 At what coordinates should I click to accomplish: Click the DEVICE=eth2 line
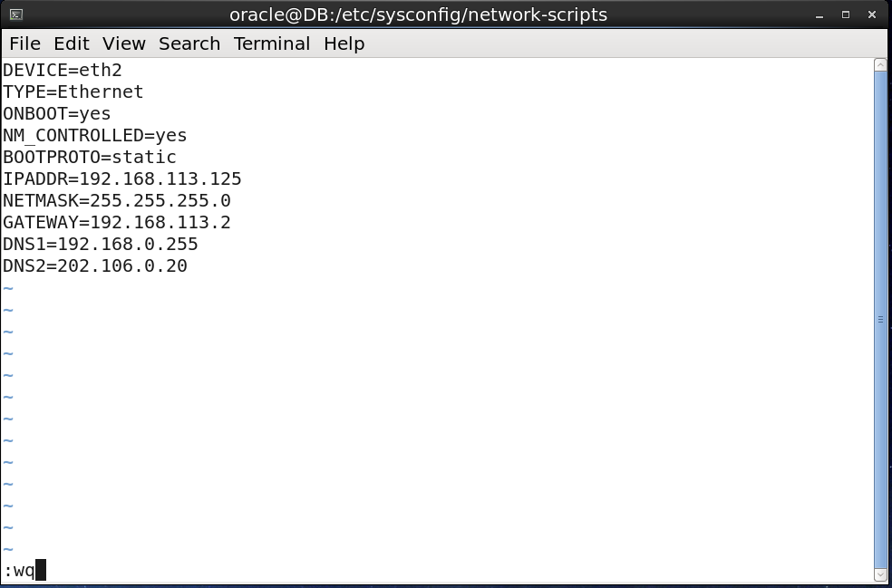(63, 71)
